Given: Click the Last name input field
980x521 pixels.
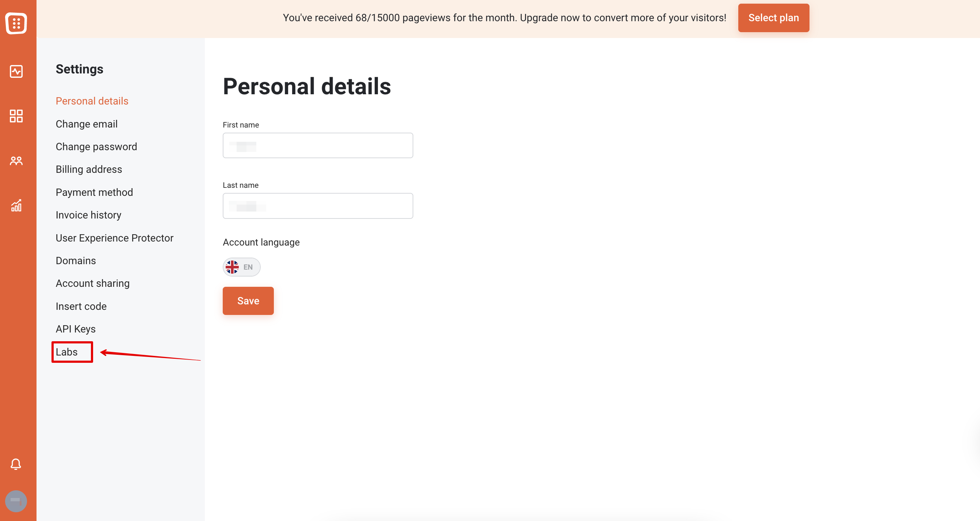Looking at the screenshot, I should pos(318,206).
